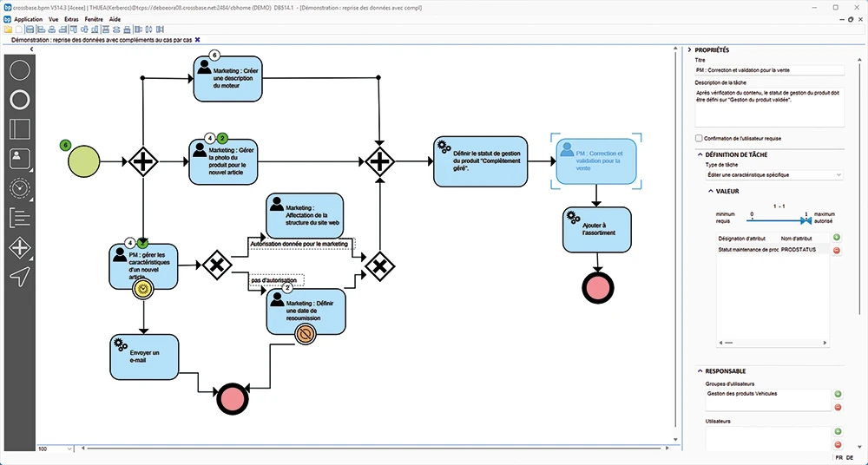Select the 'Envoyer un e-mail' task
868x465 pixels.
pos(144,357)
